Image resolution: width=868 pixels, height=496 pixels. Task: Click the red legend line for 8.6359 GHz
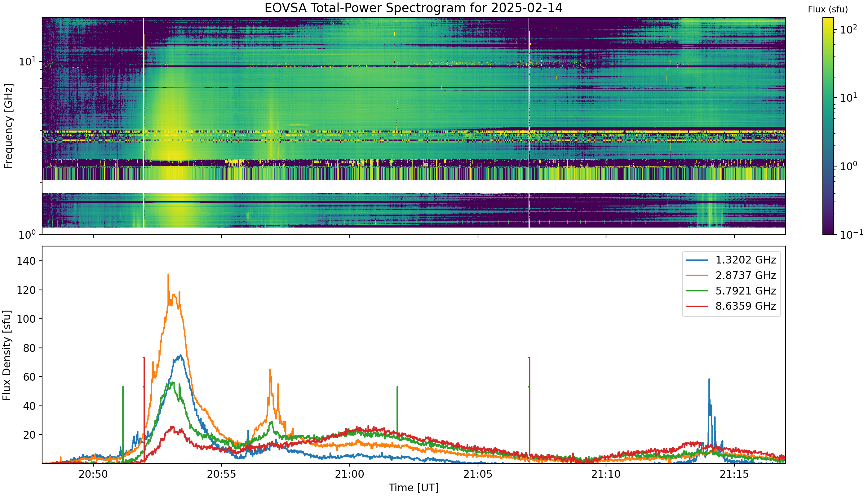coord(697,306)
